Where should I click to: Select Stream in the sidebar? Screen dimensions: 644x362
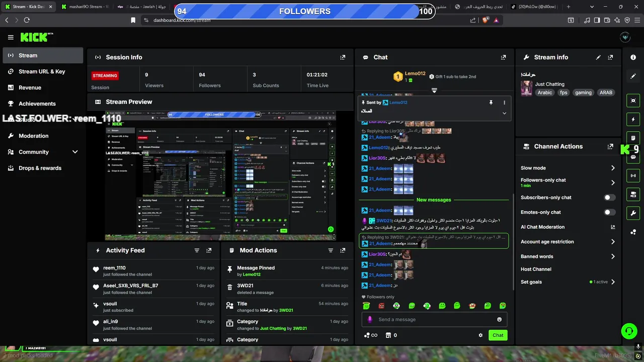43,55
